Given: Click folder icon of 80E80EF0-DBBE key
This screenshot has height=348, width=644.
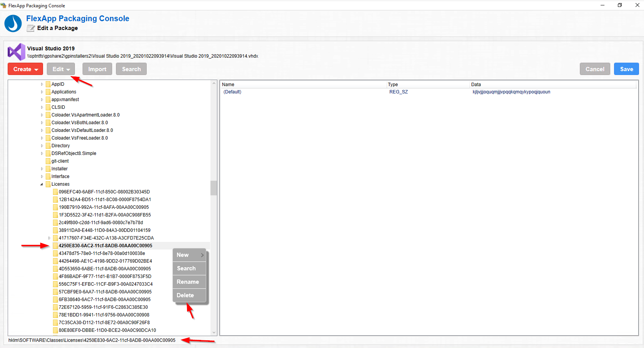Looking at the screenshot, I should [55, 330].
